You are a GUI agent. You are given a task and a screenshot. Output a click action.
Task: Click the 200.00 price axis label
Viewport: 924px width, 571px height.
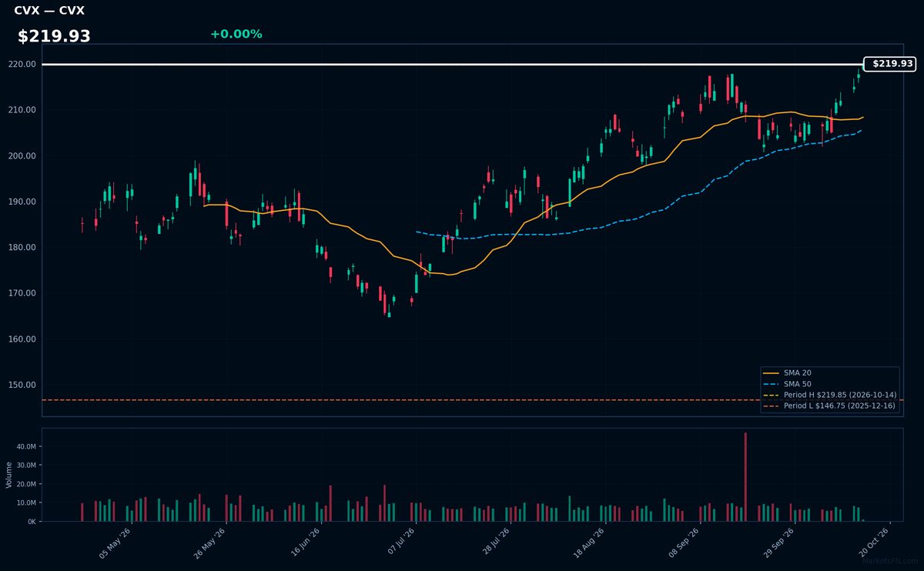[24, 156]
